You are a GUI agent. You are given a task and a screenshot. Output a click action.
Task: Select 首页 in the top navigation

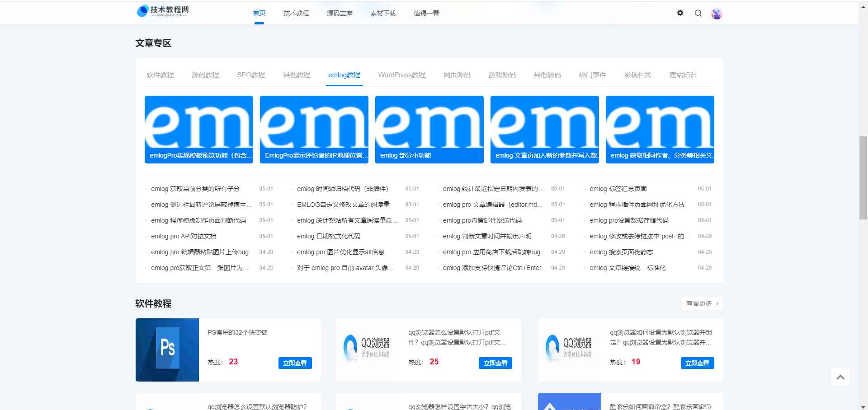point(259,13)
